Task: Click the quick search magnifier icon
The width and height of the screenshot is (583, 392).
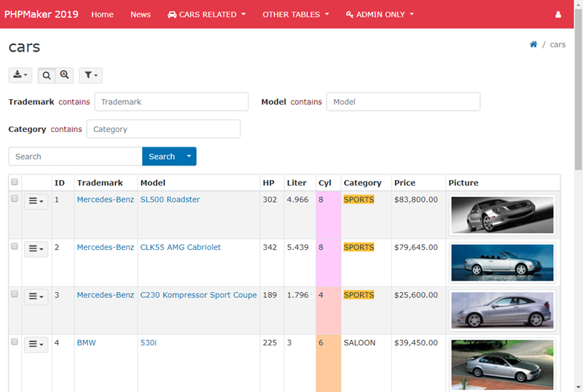Action: coord(47,75)
